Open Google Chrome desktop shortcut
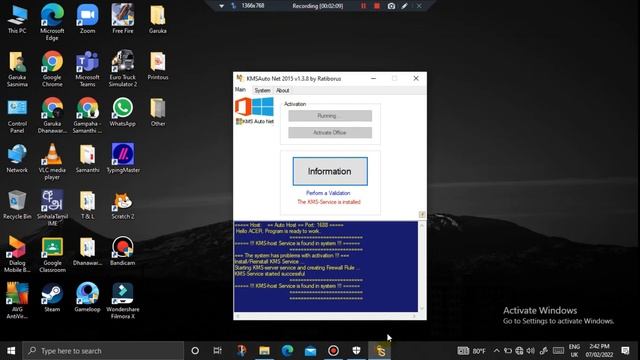Image resolution: width=640 pixels, height=360 pixels. coord(52,69)
